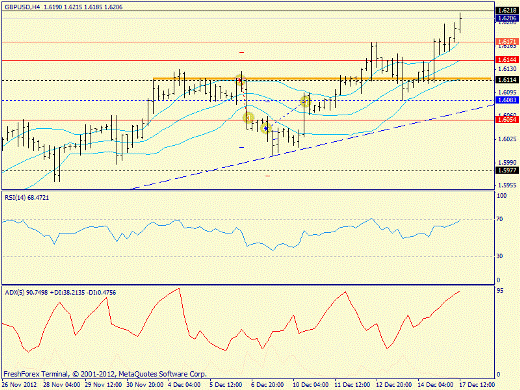Viewport: 520px width, 390px height.
Task: Select the yellow circle marker near 1.6083 line
Action: (x=305, y=101)
